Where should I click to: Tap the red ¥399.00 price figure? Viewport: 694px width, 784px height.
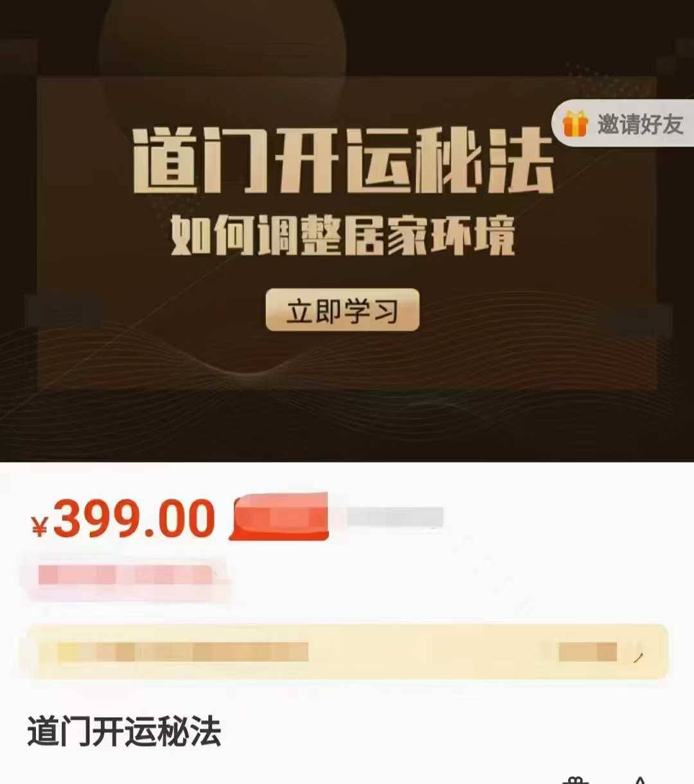[x=123, y=519]
